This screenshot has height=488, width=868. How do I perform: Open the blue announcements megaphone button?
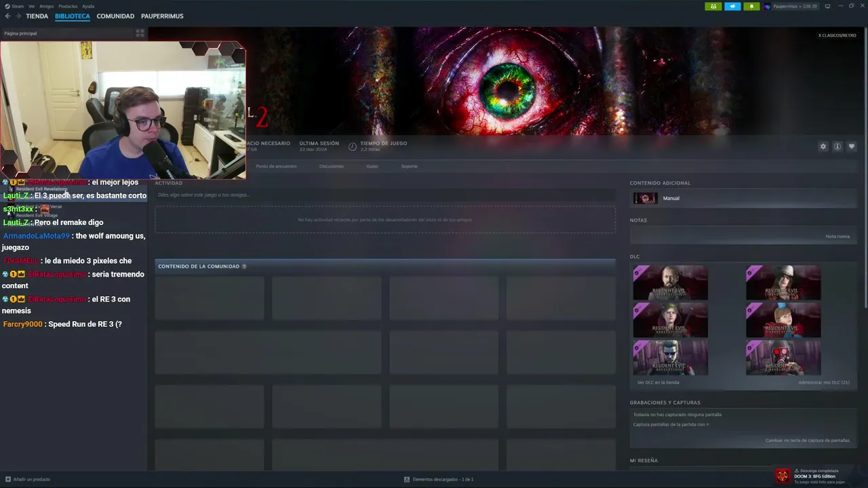(732, 6)
